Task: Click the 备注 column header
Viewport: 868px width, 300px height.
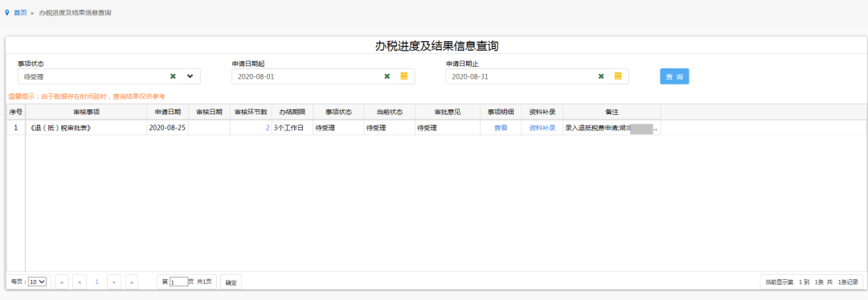Action: click(612, 112)
